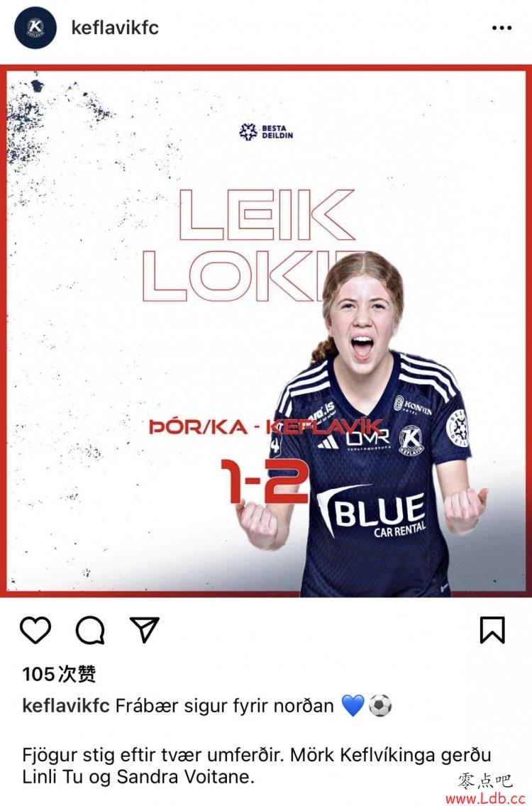Tap the 1-2 final score

pyautogui.click(x=265, y=481)
